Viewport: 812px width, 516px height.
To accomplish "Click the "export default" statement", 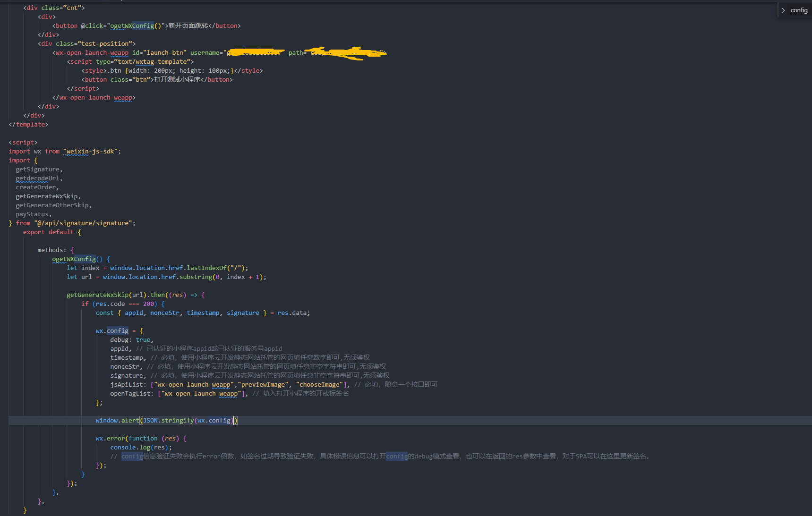I will (49, 232).
